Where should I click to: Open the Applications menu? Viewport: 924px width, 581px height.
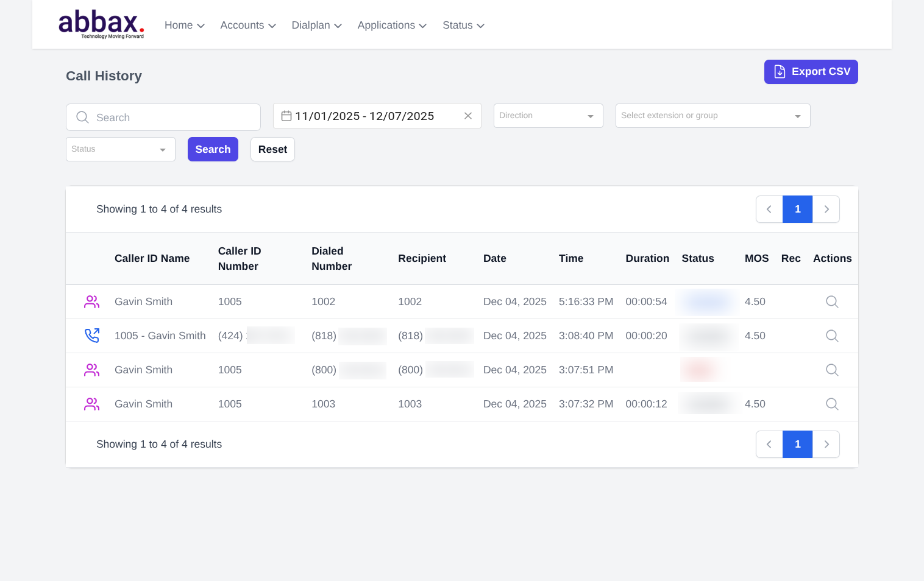click(392, 25)
